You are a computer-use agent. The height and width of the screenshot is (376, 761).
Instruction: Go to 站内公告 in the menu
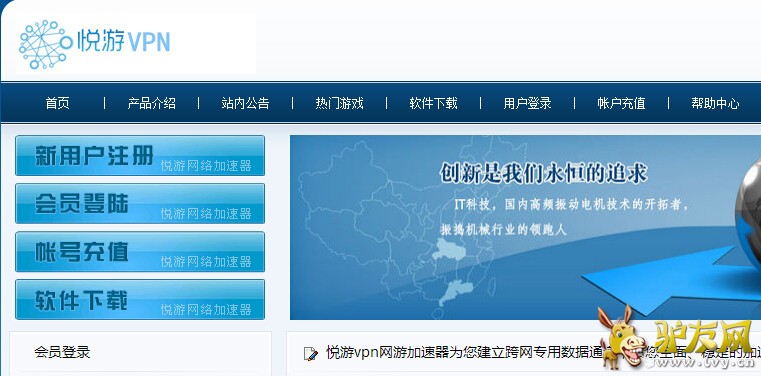tap(245, 103)
